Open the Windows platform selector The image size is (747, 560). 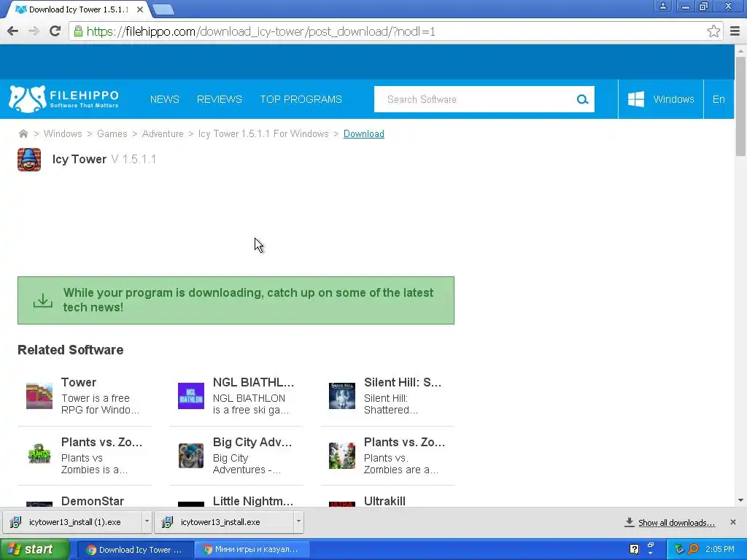coord(661,99)
